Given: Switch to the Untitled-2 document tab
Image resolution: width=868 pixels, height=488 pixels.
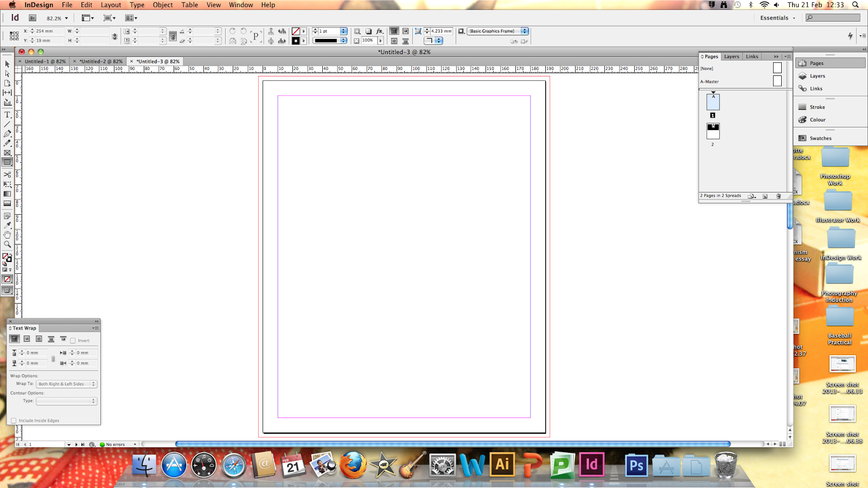Looking at the screenshot, I should 100,61.
